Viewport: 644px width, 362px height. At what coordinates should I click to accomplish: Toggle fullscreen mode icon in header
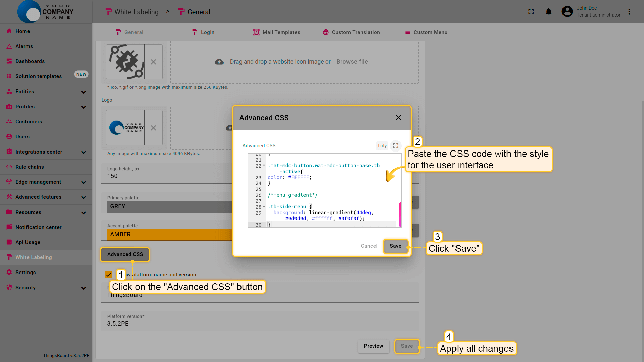[531, 12]
